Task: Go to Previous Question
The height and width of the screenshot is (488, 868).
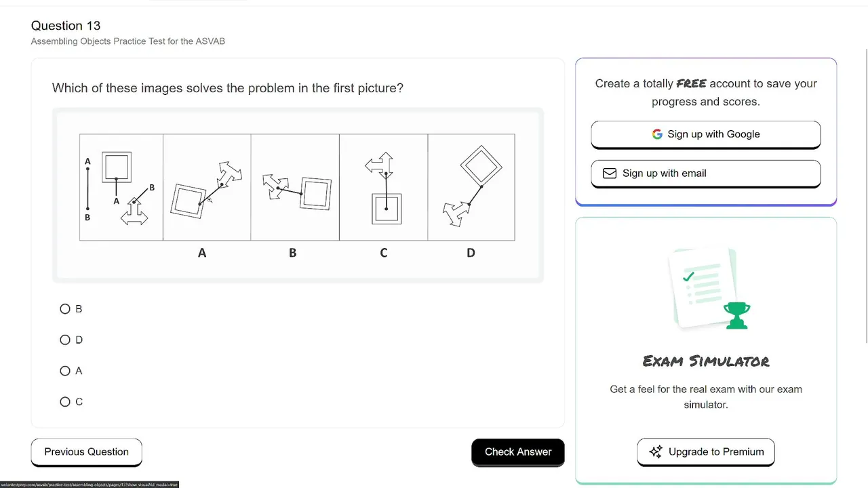Action: (86, 452)
